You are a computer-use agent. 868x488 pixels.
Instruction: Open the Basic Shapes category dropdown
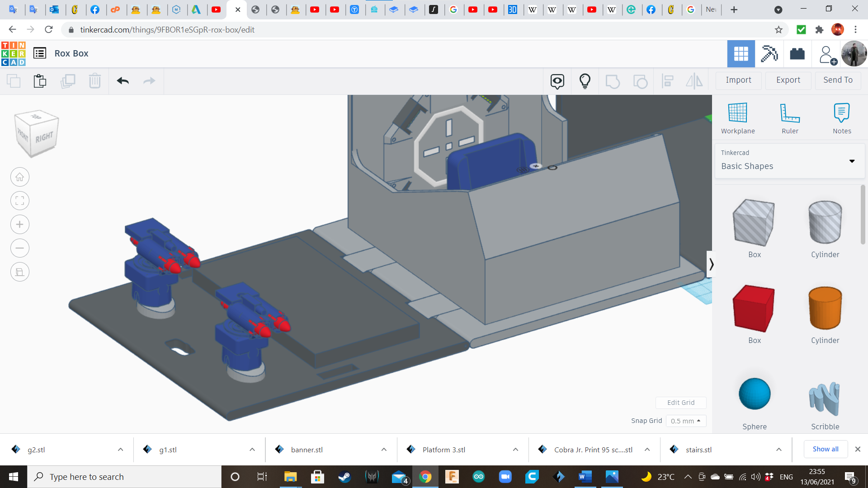point(789,161)
